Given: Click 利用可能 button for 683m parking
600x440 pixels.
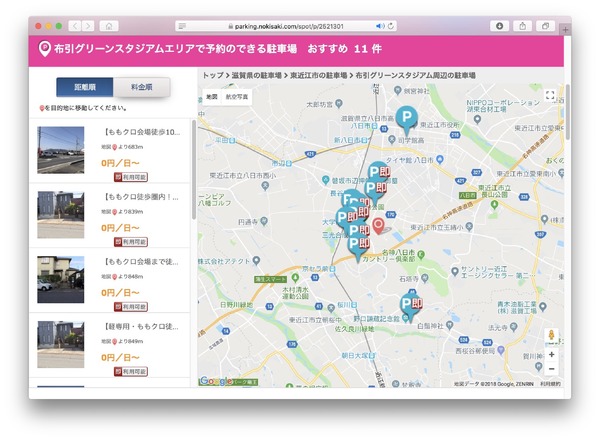Looking at the screenshot, I should pyautogui.click(x=131, y=176).
